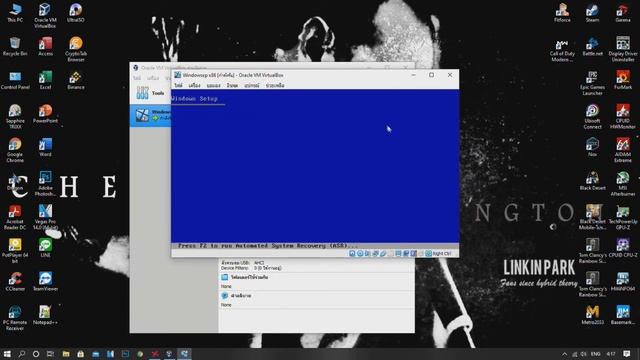Open File Explorer from taskbar
Image resolution: width=640 pixels, height=360 pixels.
tap(66, 353)
